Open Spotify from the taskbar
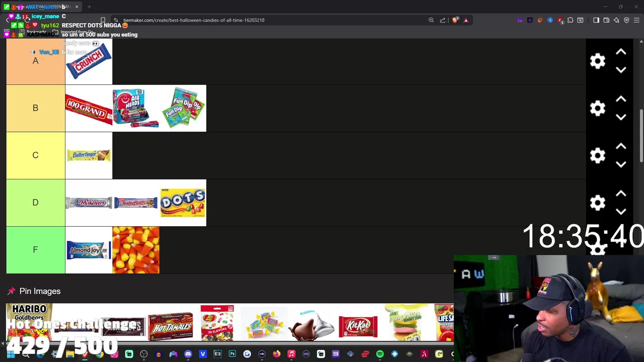The width and height of the screenshot is (644, 362). tap(380, 354)
